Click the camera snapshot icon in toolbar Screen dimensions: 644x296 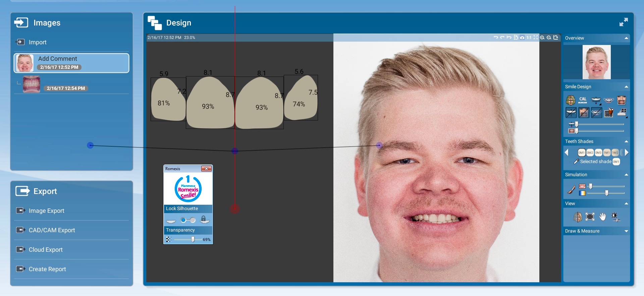point(522,38)
